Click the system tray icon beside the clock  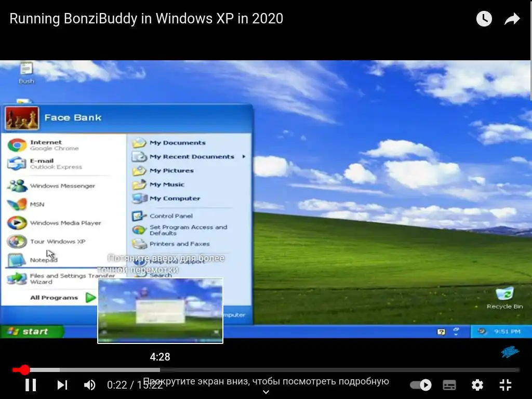click(482, 331)
